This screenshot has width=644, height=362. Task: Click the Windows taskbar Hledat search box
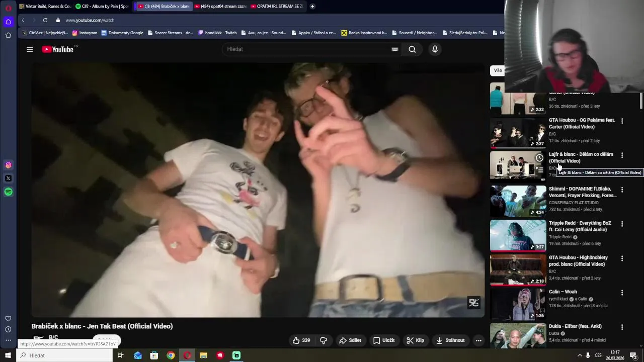[65, 355]
